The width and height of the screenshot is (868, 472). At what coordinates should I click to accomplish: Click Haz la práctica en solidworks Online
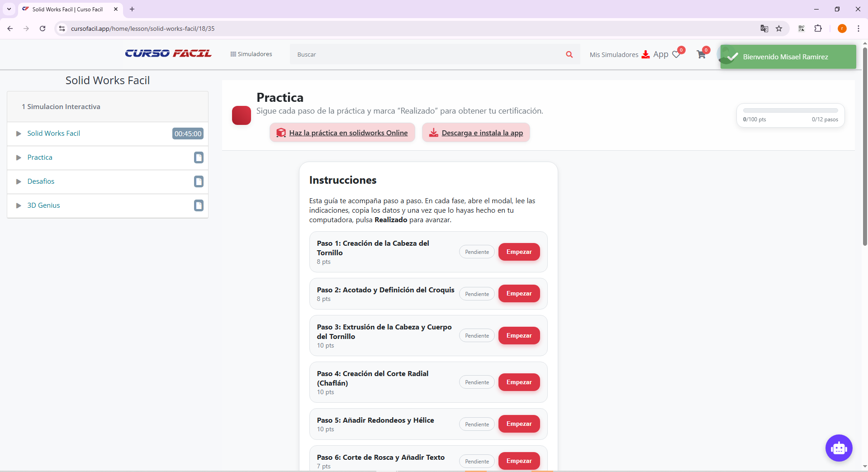pyautogui.click(x=342, y=133)
